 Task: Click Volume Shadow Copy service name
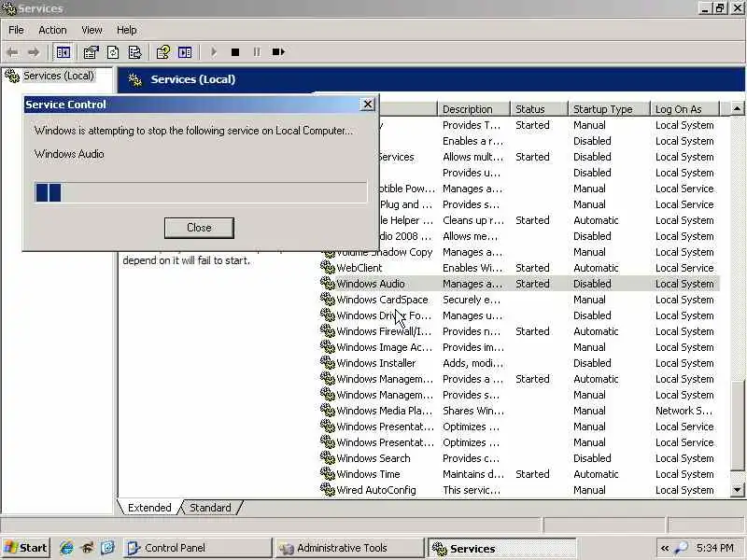(385, 252)
